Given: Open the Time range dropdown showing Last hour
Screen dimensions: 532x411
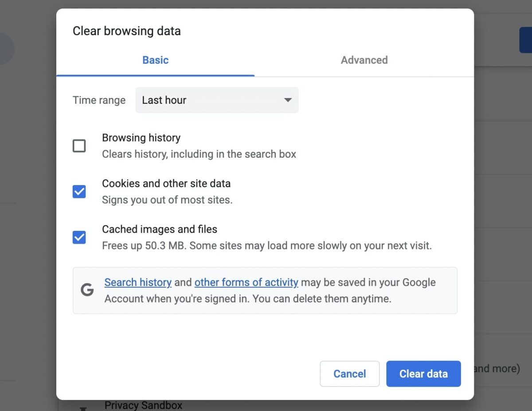Looking at the screenshot, I should (x=216, y=100).
